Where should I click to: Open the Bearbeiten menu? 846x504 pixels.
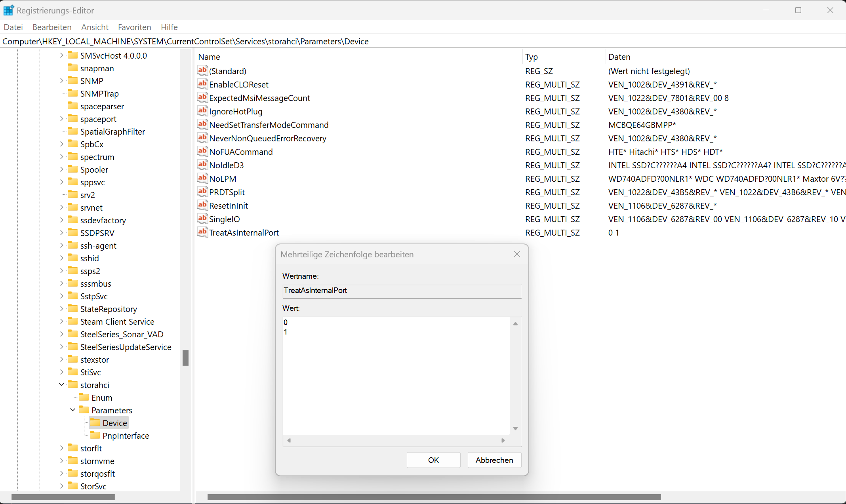pos(52,27)
